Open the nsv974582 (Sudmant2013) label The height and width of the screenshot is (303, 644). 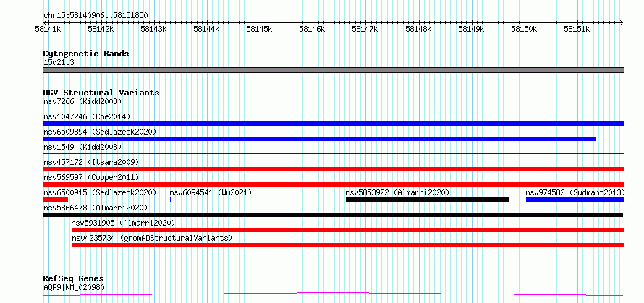tap(575, 192)
